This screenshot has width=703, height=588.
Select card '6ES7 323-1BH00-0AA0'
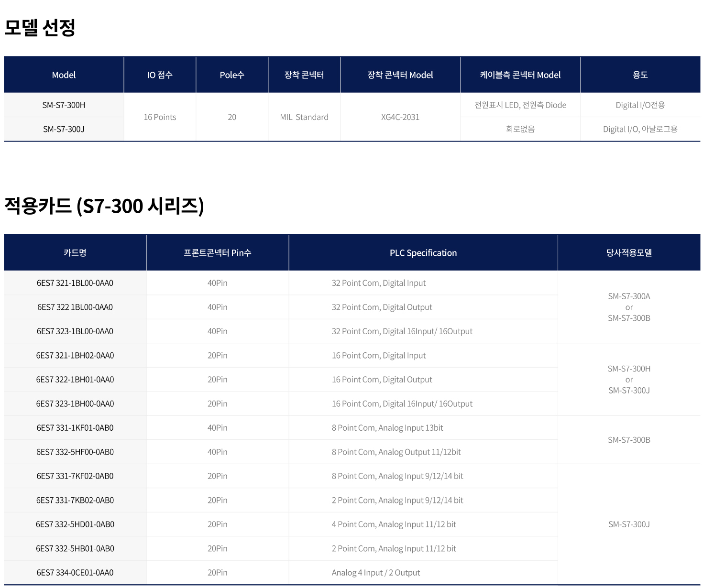click(x=75, y=403)
